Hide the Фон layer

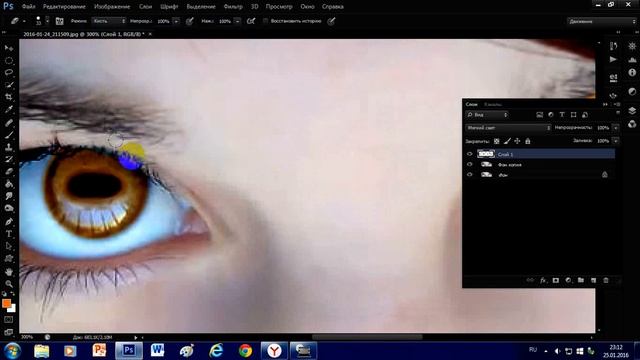[469, 174]
